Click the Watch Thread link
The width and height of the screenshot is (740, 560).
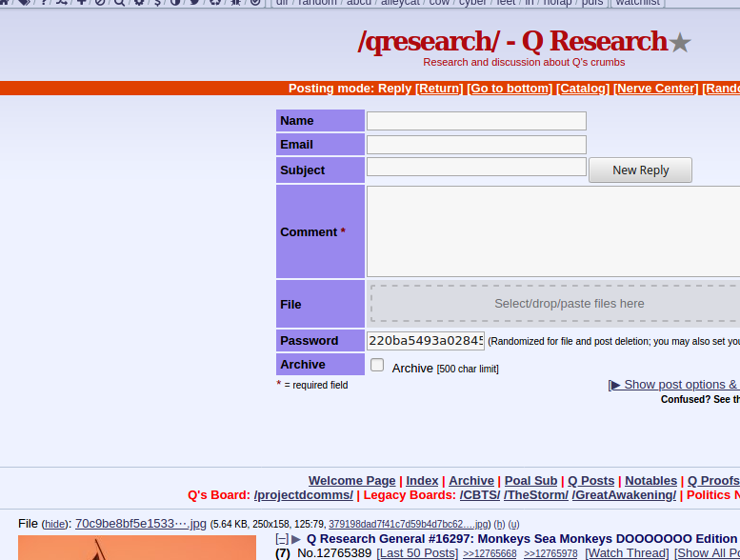point(627,553)
